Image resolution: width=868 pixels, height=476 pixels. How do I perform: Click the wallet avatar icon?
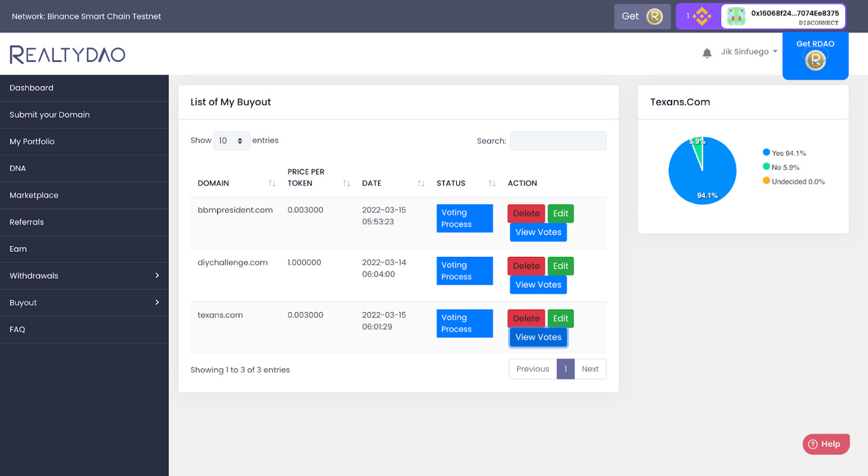pos(736,16)
